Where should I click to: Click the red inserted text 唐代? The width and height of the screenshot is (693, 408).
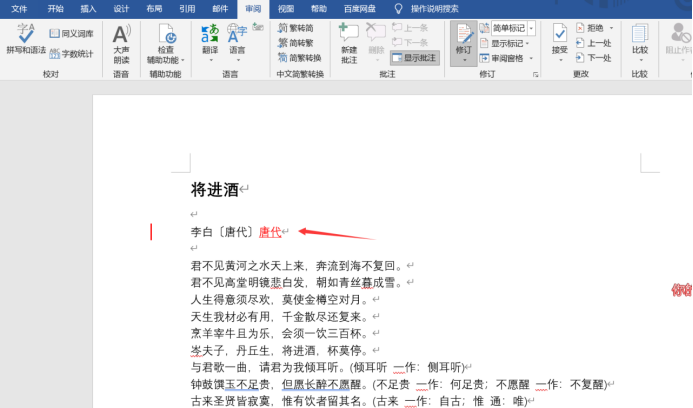click(x=270, y=232)
